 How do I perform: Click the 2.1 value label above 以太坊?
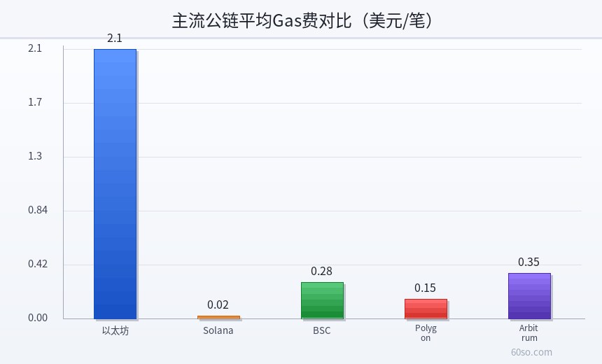point(115,38)
